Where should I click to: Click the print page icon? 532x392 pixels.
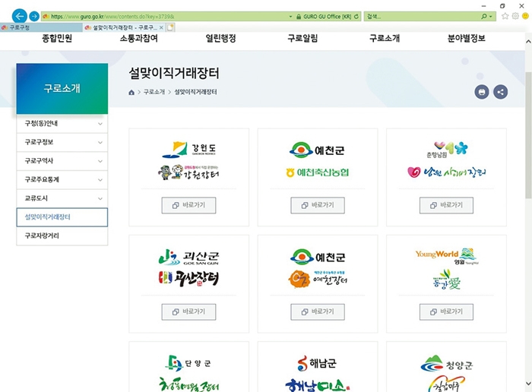481,92
